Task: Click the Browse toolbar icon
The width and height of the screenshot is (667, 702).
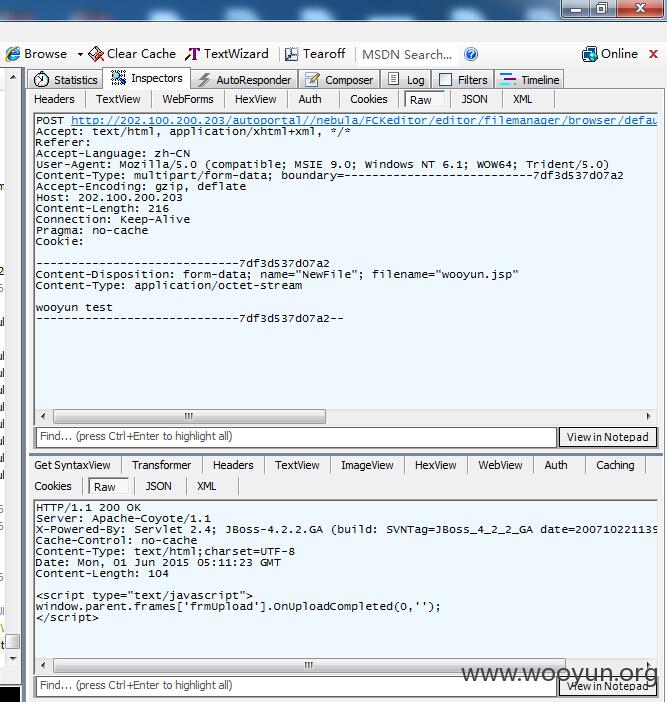Action: coord(13,54)
